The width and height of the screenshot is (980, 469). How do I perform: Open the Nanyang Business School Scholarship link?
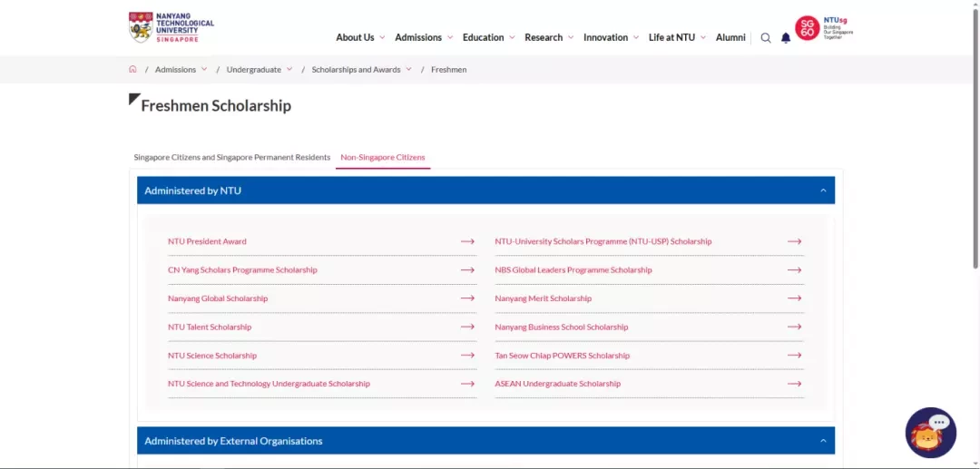562,327
